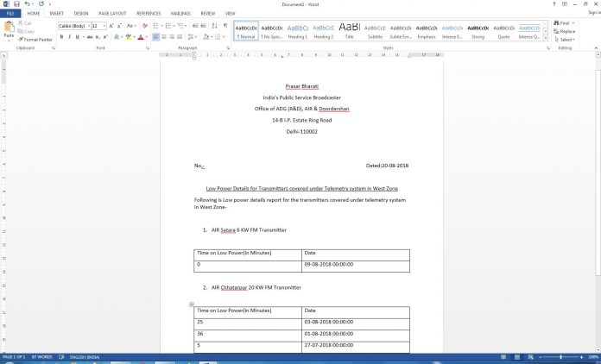
Task: Open font name combo box
Action: point(74,26)
